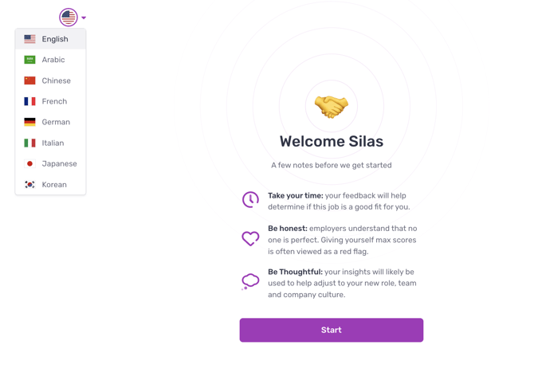Click the heart icon beside Be honest
The width and height of the screenshot is (534, 392).
point(250,238)
